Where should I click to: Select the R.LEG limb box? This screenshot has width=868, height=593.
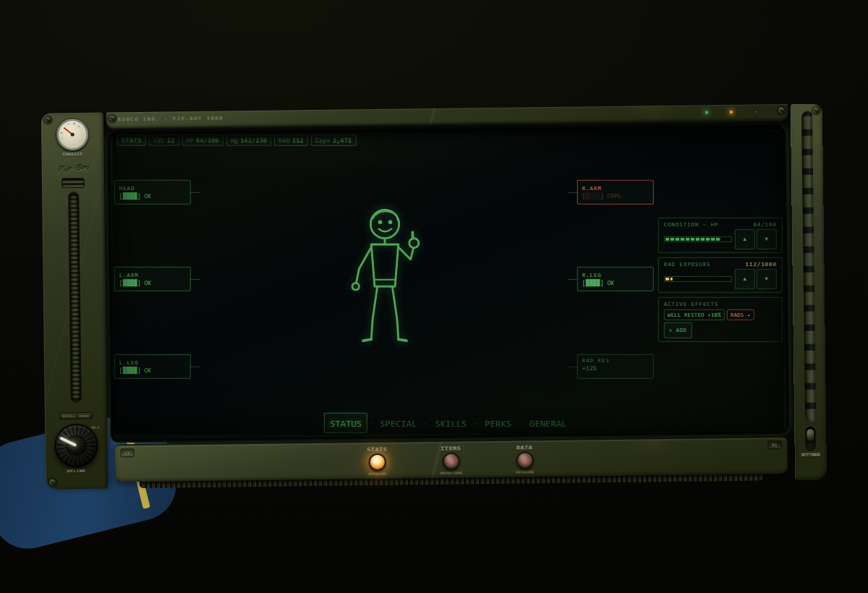pyautogui.click(x=616, y=279)
